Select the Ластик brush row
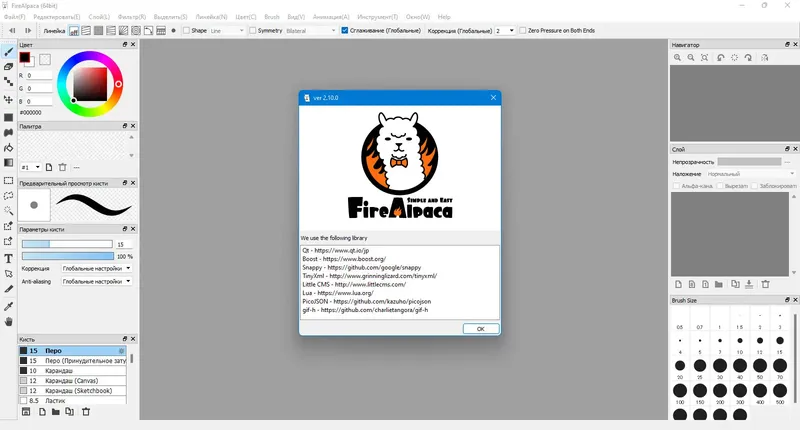 tap(72, 400)
